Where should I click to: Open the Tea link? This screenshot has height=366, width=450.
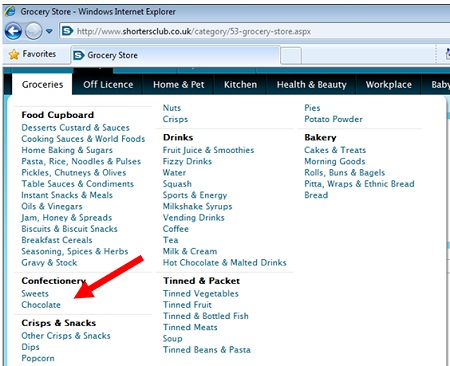click(170, 240)
